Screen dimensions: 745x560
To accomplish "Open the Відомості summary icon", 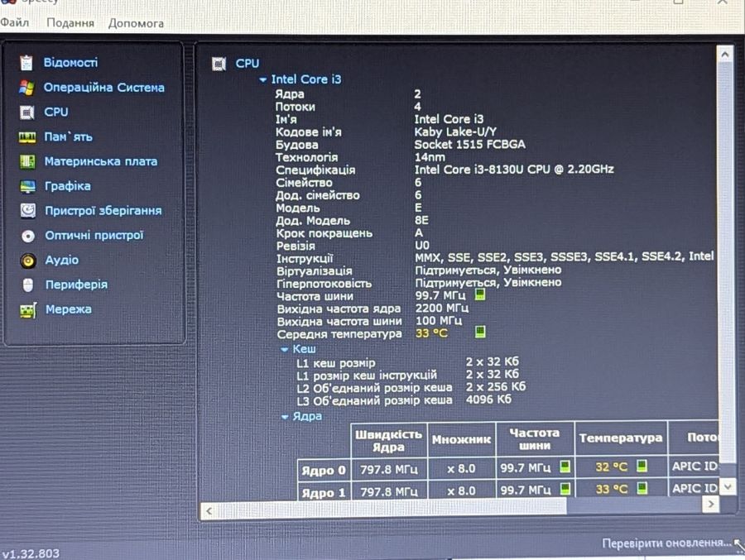I will pos(26,63).
